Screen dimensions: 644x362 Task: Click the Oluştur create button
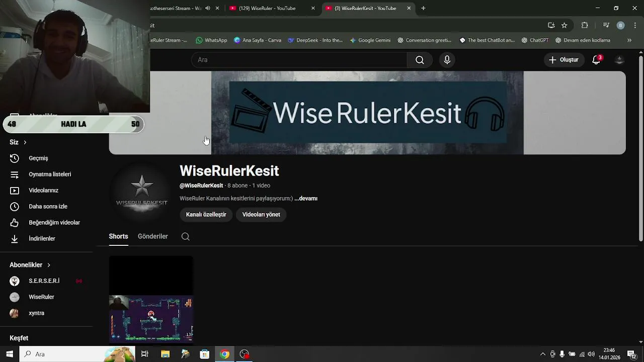563,60
